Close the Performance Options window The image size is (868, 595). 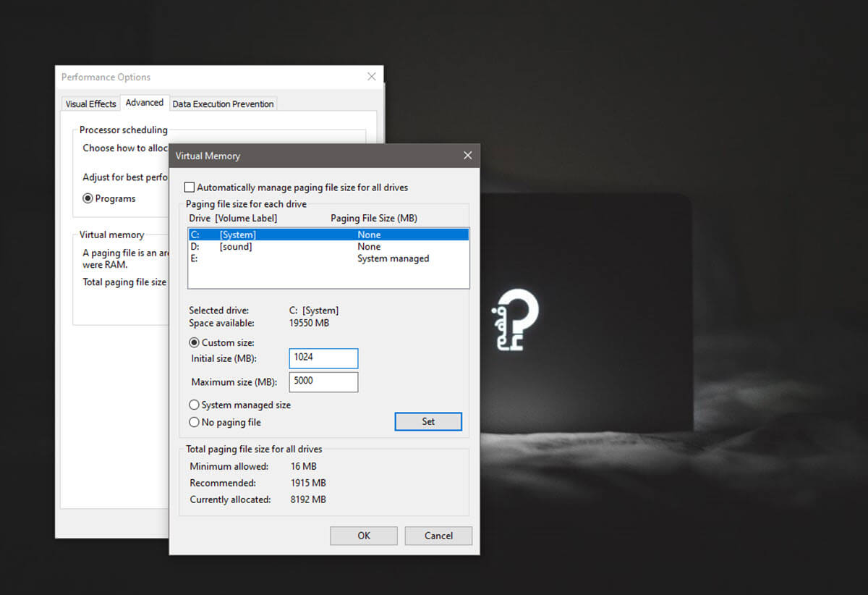coord(372,76)
